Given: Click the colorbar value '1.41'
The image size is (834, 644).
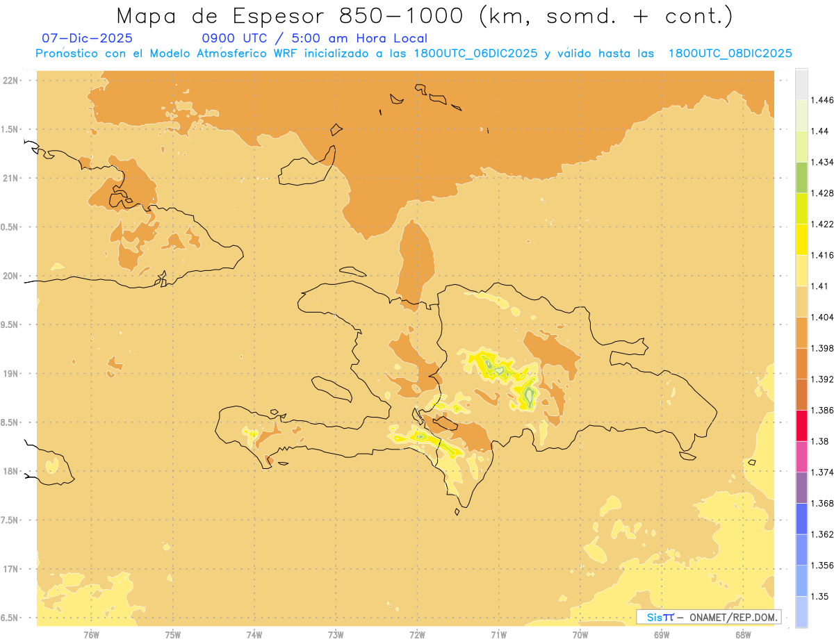Looking at the screenshot, I should coord(820,286).
